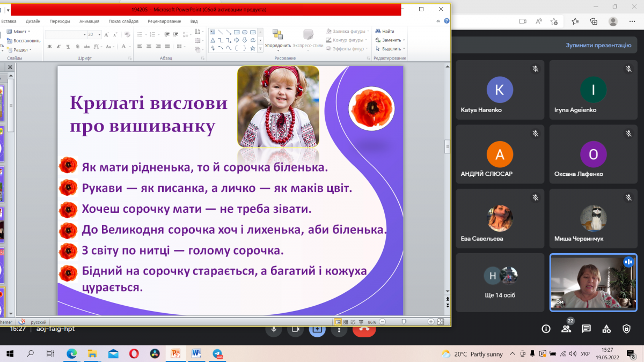Toggle the microphone in the Meet bar
The image size is (644, 362).
(x=274, y=329)
